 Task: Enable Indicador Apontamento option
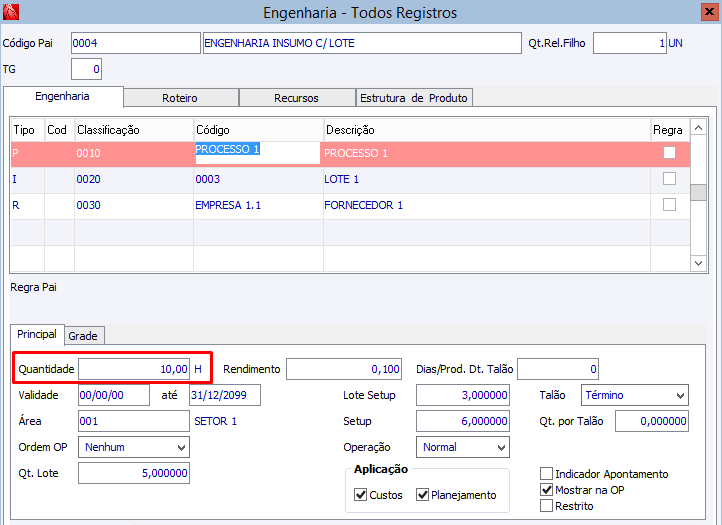[x=546, y=474]
